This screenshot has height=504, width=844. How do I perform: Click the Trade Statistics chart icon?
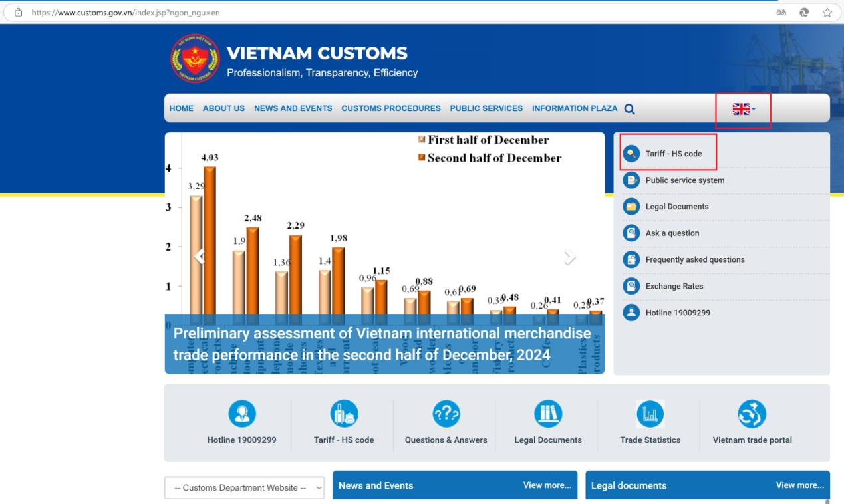point(650,414)
